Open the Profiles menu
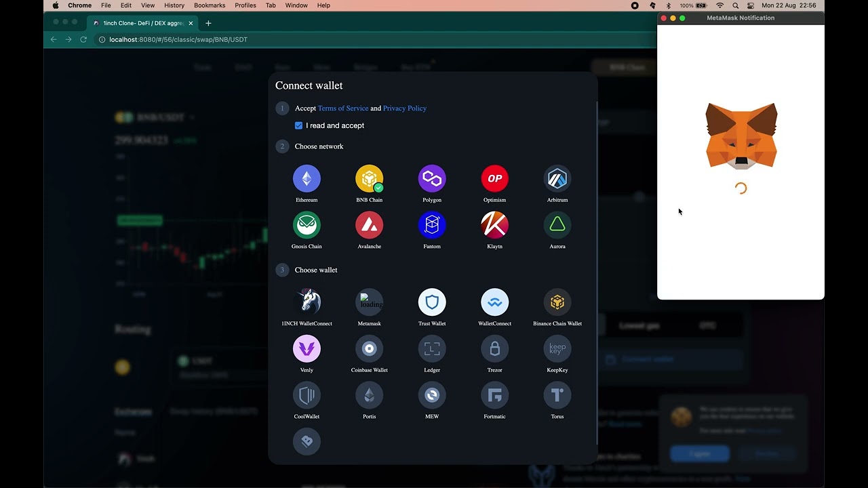 (245, 5)
